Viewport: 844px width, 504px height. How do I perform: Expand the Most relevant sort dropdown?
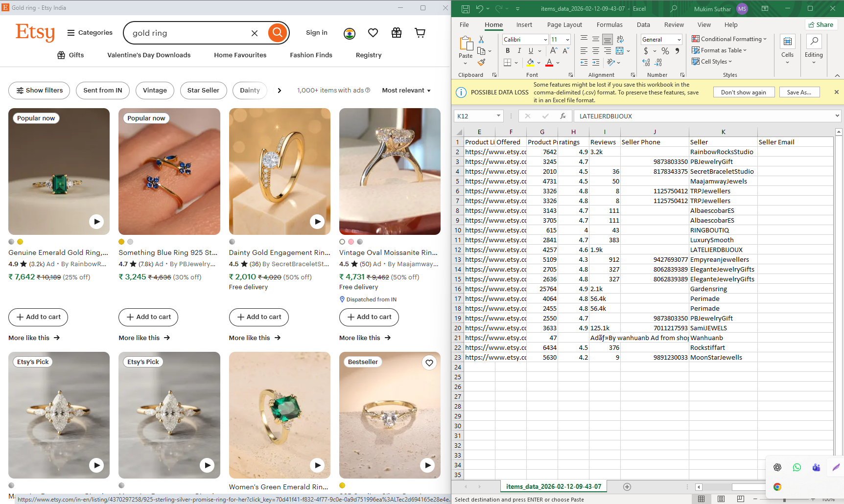pos(406,91)
